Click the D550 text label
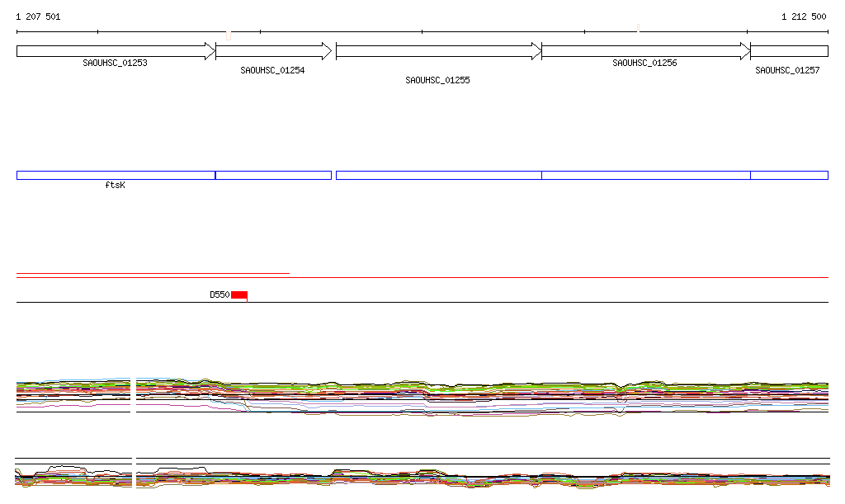845x504 pixels. 219,294
